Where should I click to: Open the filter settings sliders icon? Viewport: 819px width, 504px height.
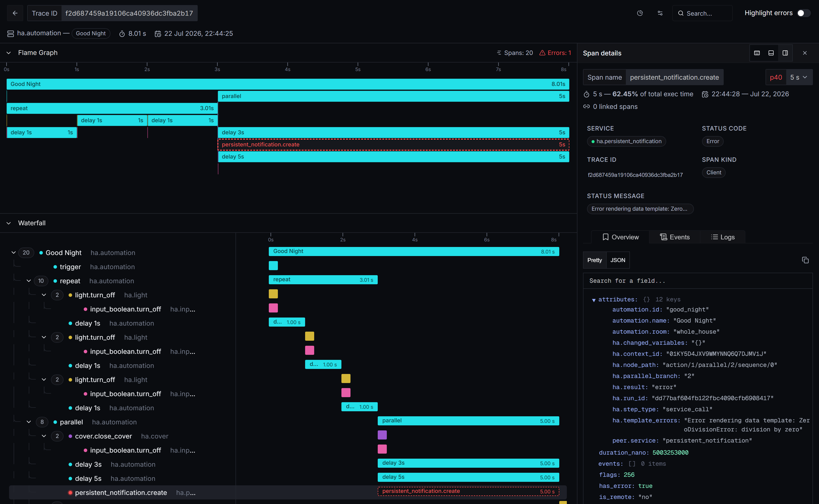click(x=660, y=13)
